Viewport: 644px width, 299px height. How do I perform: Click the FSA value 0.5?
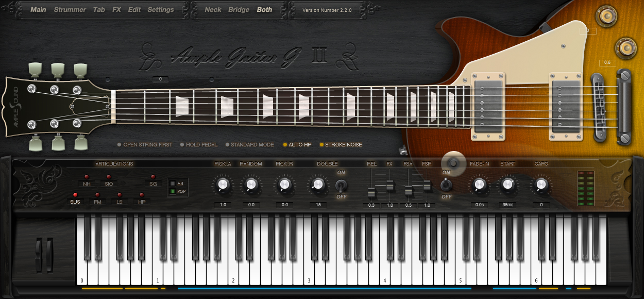click(x=408, y=205)
